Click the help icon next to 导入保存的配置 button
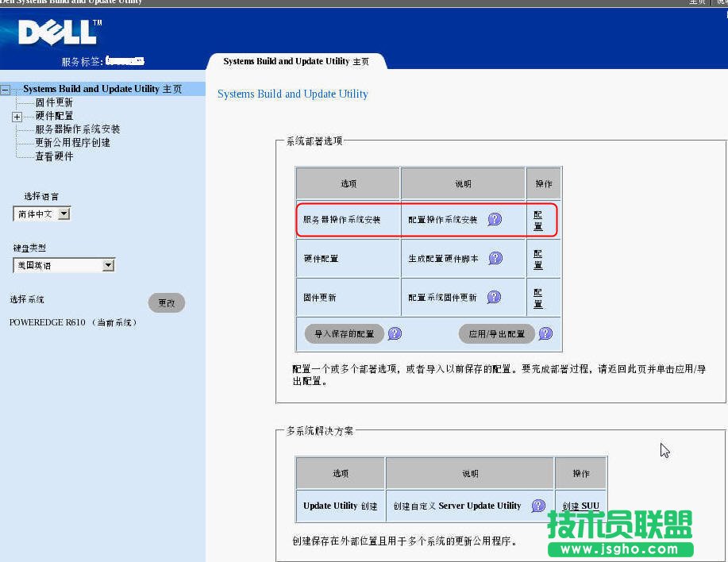The image size is (728, 562). [x=395, y=334]
